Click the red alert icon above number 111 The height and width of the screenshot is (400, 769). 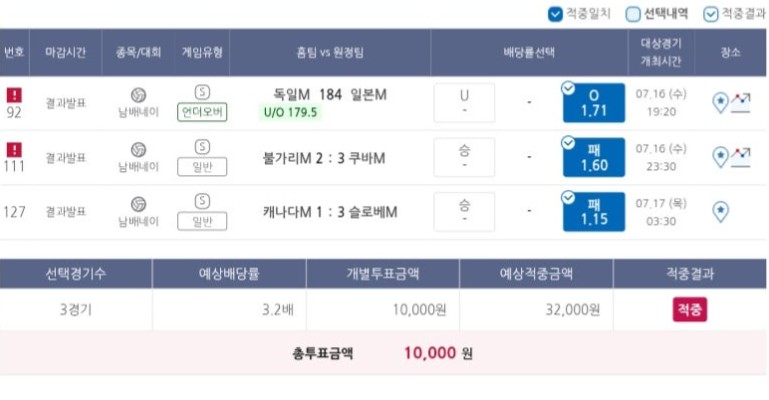14,149
